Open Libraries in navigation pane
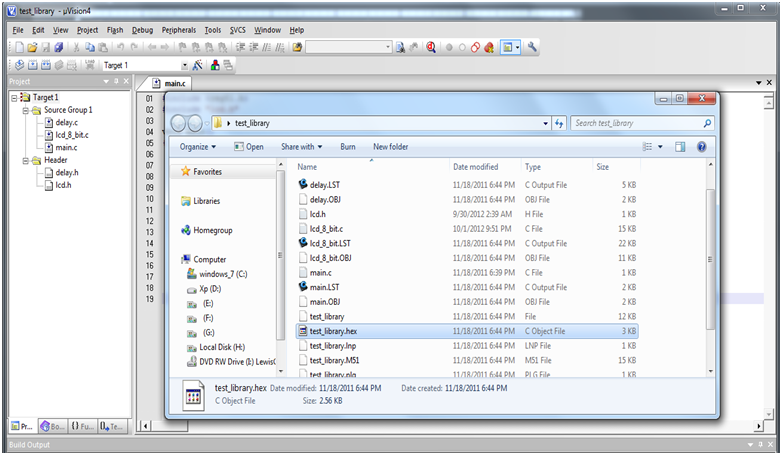The image size is (783, 456). coord(206,201)
